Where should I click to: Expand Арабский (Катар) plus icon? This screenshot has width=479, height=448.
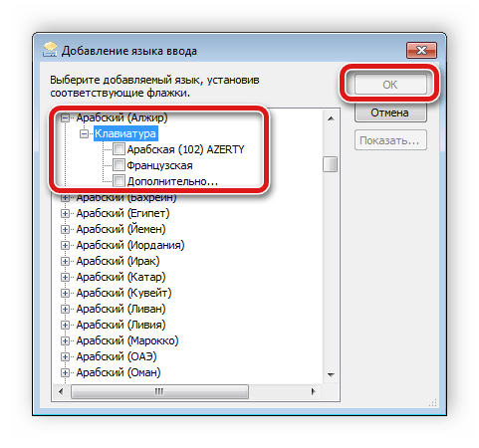pyautogui.click(x=65, y=277)
